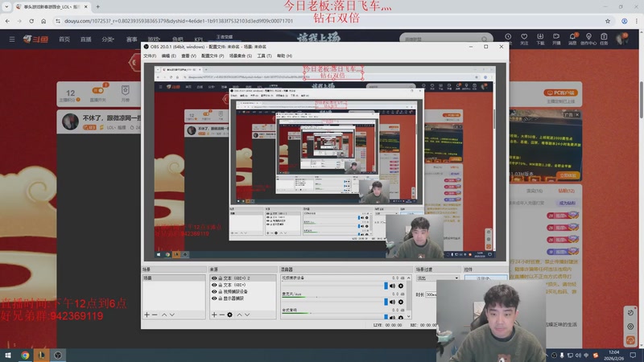
Task: Toggle visibility of video capture device source
Action: 214,291
